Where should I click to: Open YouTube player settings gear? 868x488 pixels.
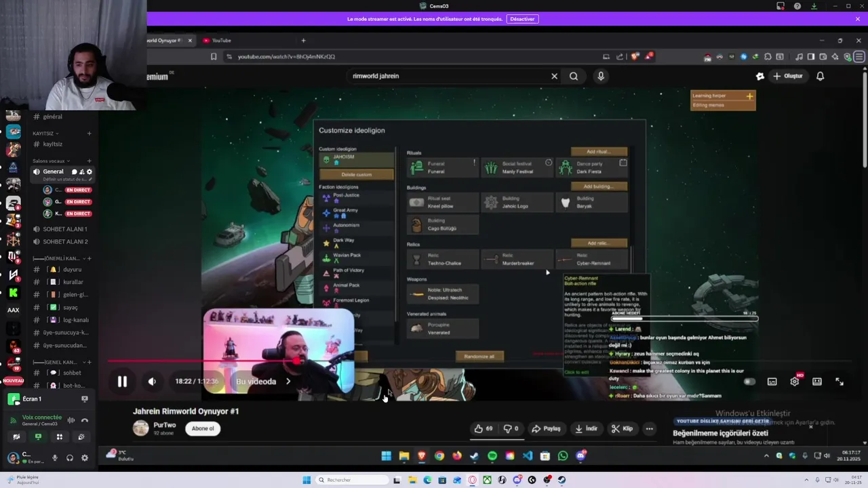(x=795, y=382)
